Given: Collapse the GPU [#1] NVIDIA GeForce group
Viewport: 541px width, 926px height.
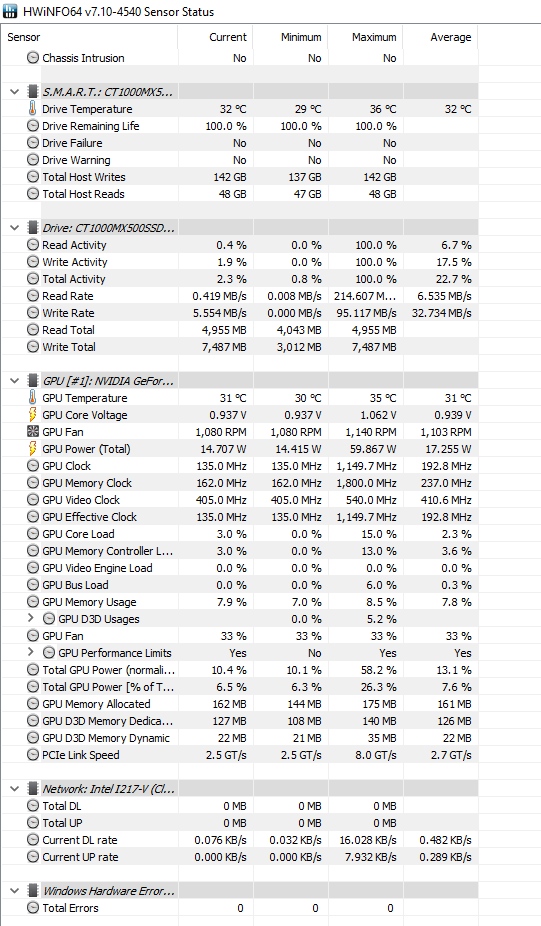Looking at the screenshot, I should (x=15, y=380).
